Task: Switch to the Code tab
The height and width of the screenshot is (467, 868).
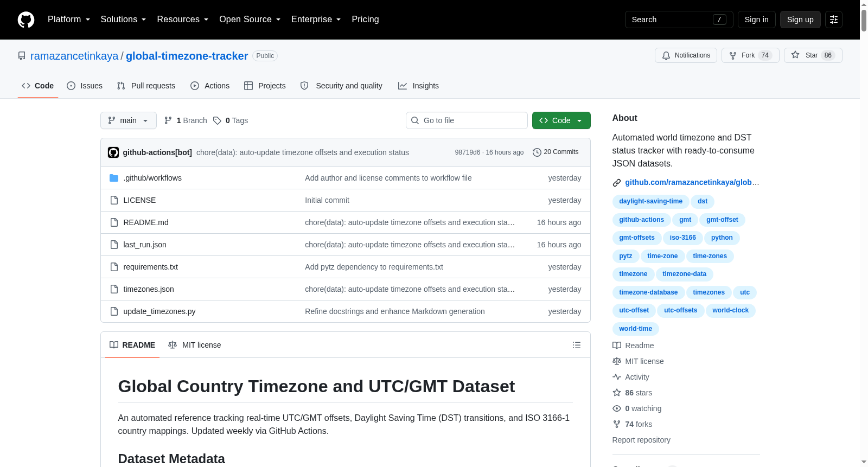Action: (x=38, y=86)
